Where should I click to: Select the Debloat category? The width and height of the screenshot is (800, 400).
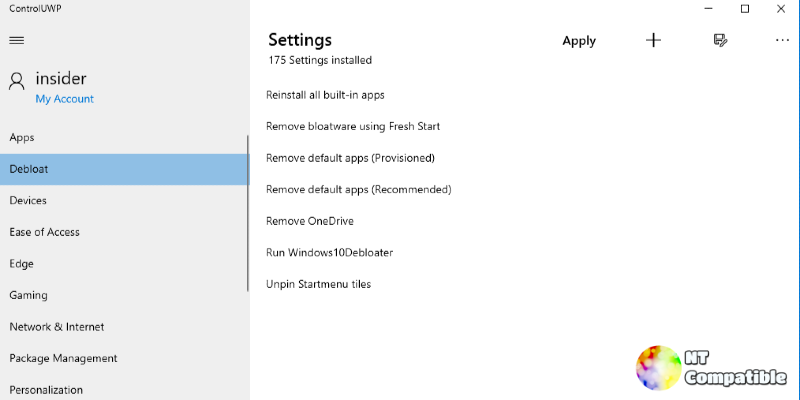124,169
